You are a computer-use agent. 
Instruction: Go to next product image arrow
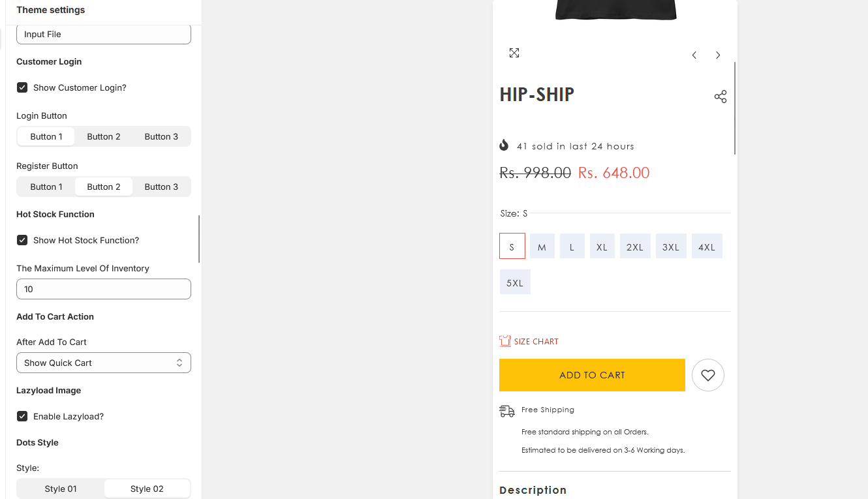click(718, 55)
